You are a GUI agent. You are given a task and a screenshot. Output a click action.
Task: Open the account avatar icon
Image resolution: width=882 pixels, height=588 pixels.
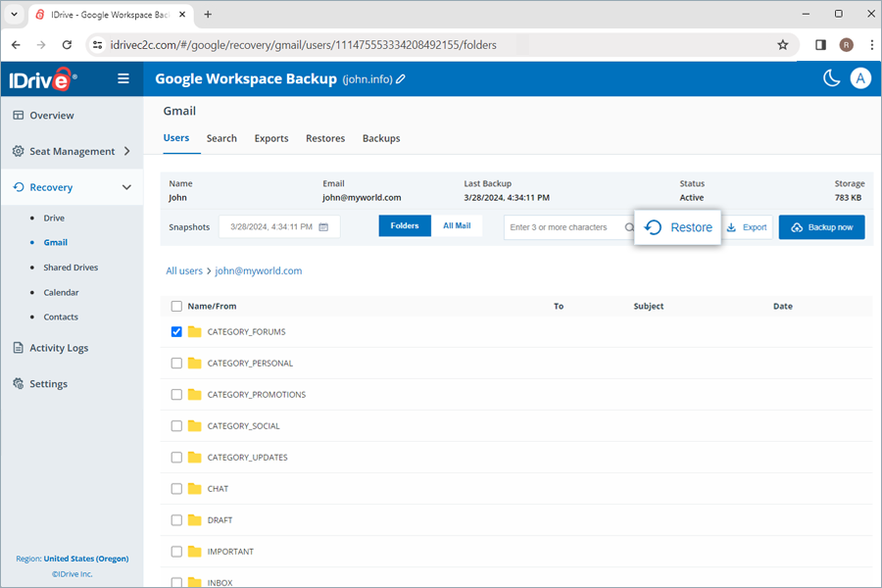pos(860,78)
